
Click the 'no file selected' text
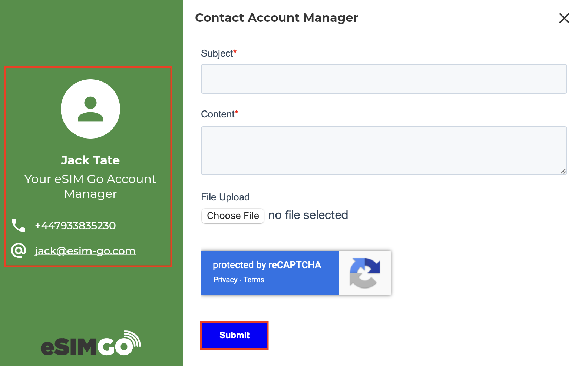(x=308, y=215)
